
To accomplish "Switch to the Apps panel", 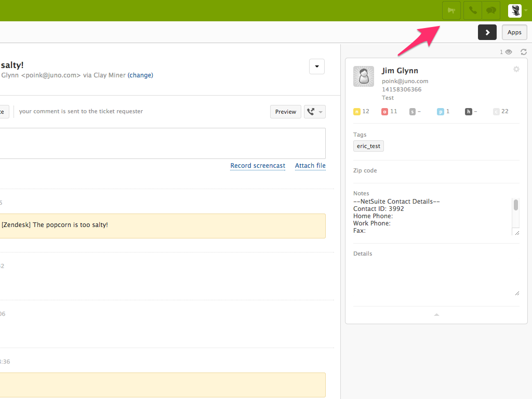I will (514, 32).
